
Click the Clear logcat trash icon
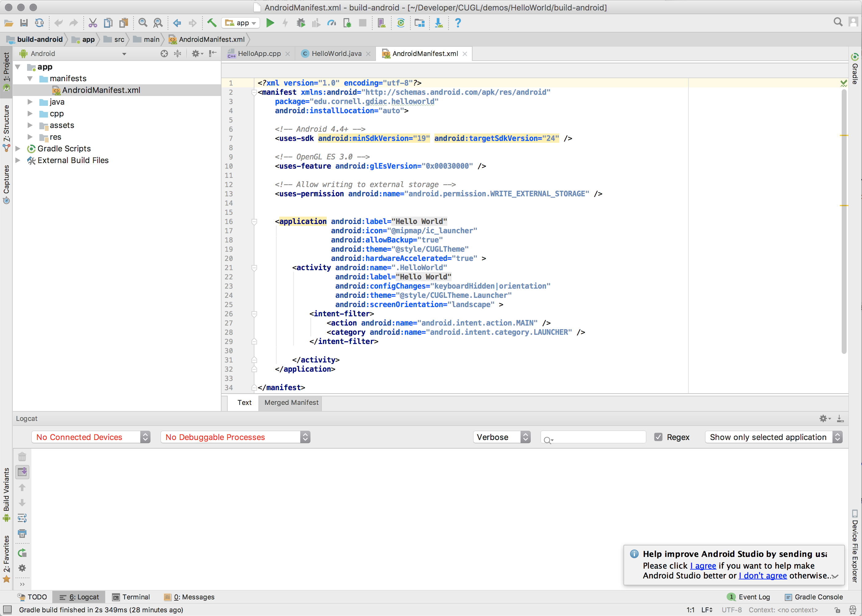22,457
